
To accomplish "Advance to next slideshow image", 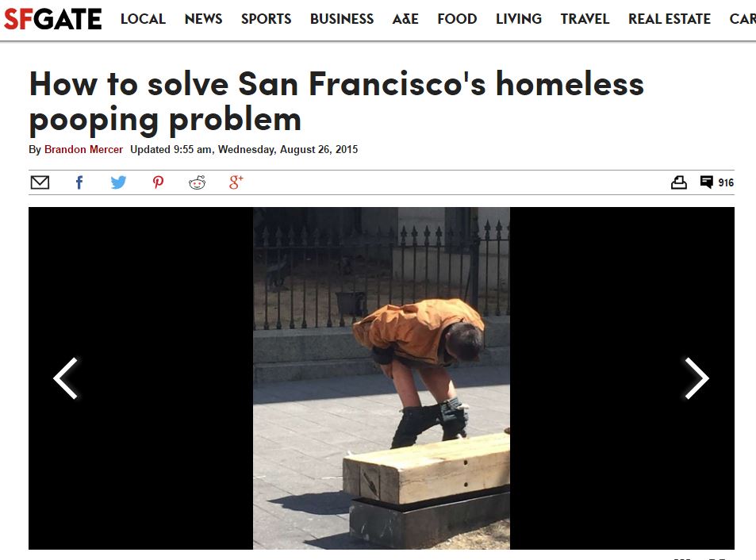I will (697, 378).
